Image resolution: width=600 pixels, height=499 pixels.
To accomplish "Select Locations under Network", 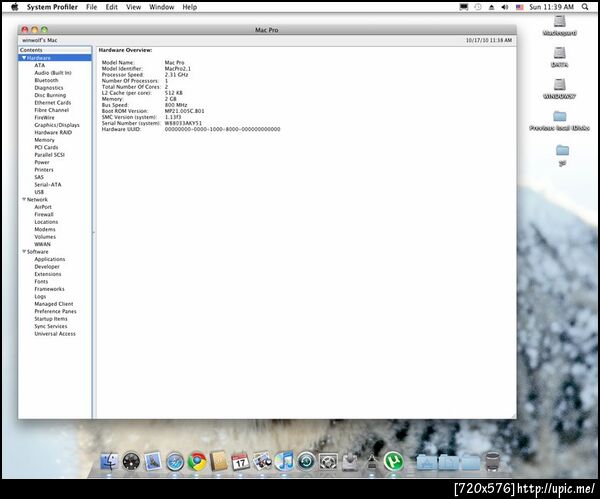I will [x=46, y=222].
